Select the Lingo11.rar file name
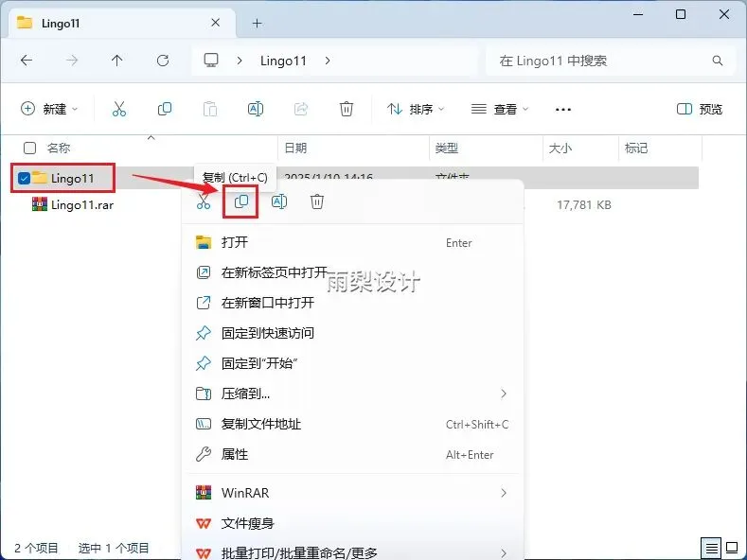Screen dimensions: 747x560 [82, 204]
